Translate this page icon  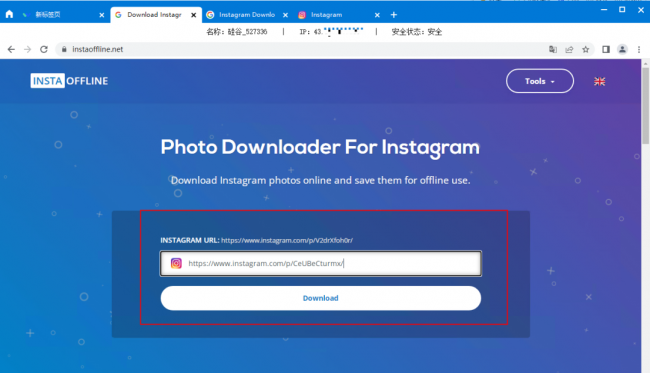point(553,49)
